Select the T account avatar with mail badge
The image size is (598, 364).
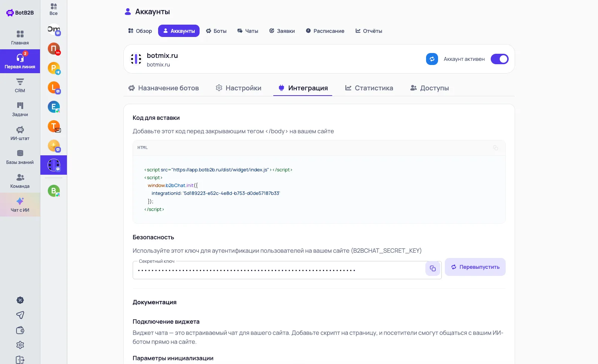coord(54,126)
